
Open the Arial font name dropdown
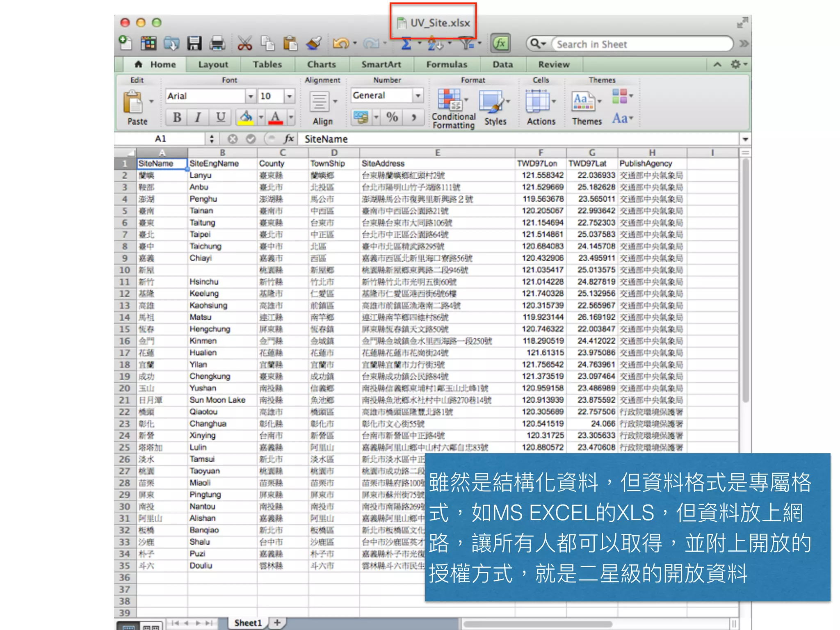[x=250, y=96]
